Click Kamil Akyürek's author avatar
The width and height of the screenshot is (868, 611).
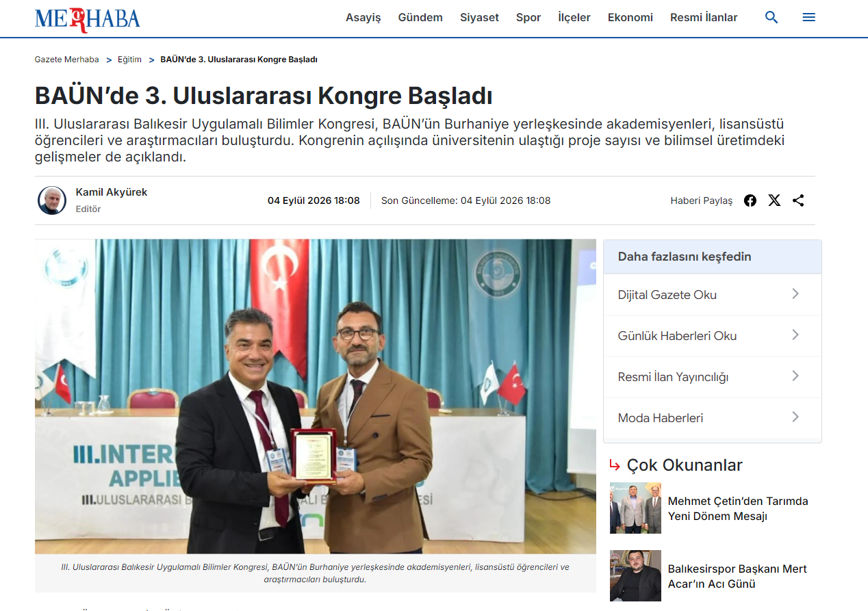pyautogui.click(x=52, y=200)
